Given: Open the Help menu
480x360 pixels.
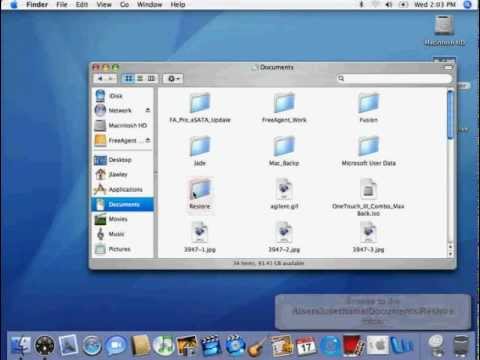Looking at the screenshot, I should point(178,5).
